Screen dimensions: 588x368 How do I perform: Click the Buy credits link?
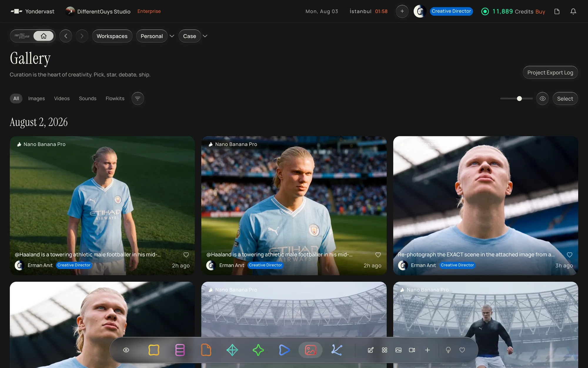[540, 11]
